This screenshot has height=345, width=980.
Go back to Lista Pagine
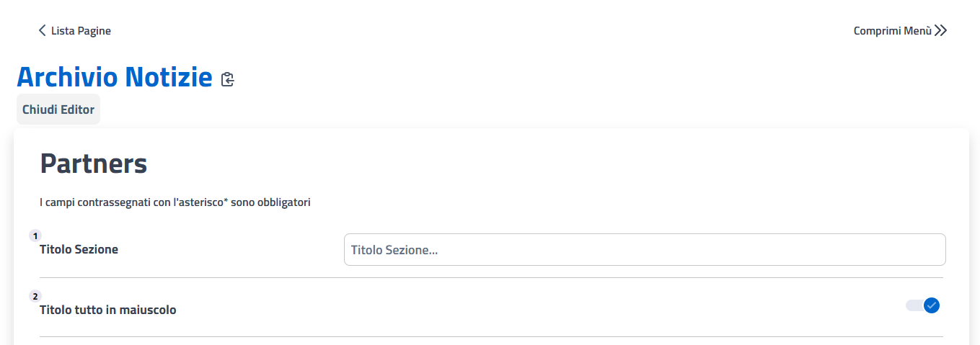[81, 30]
